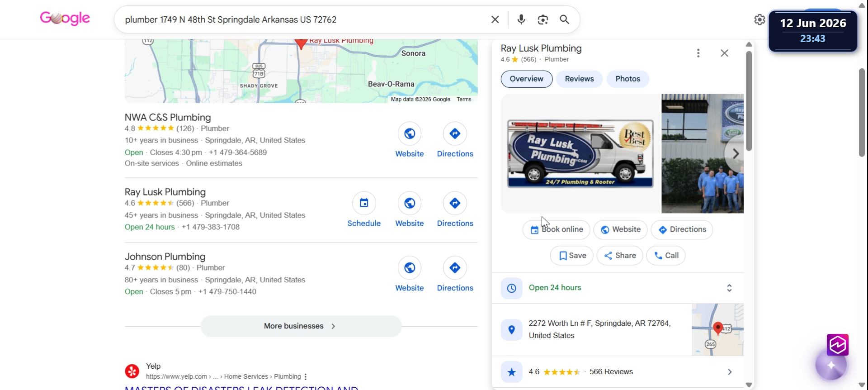Click the date and time clock widget

pyautogui.click(x=813, y=31)
